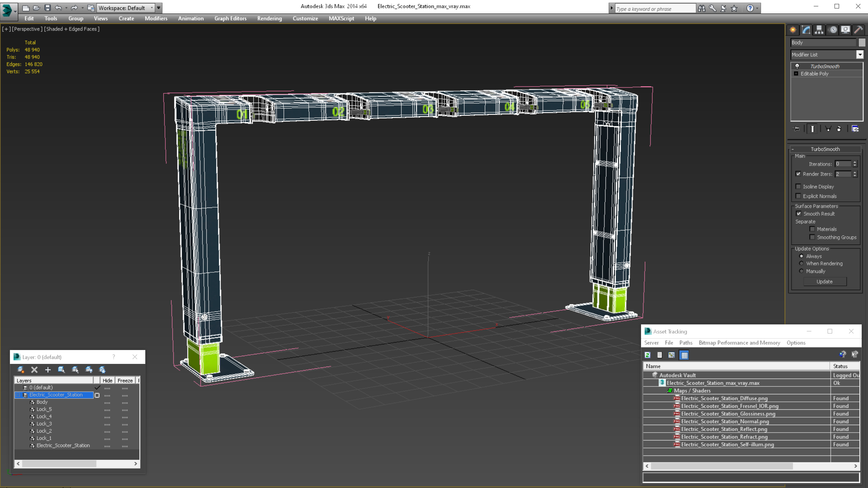Check Separate by Materials checkbox
This screenshot has height=488, width=868.
pyautogui.click(x=812, y=229)
